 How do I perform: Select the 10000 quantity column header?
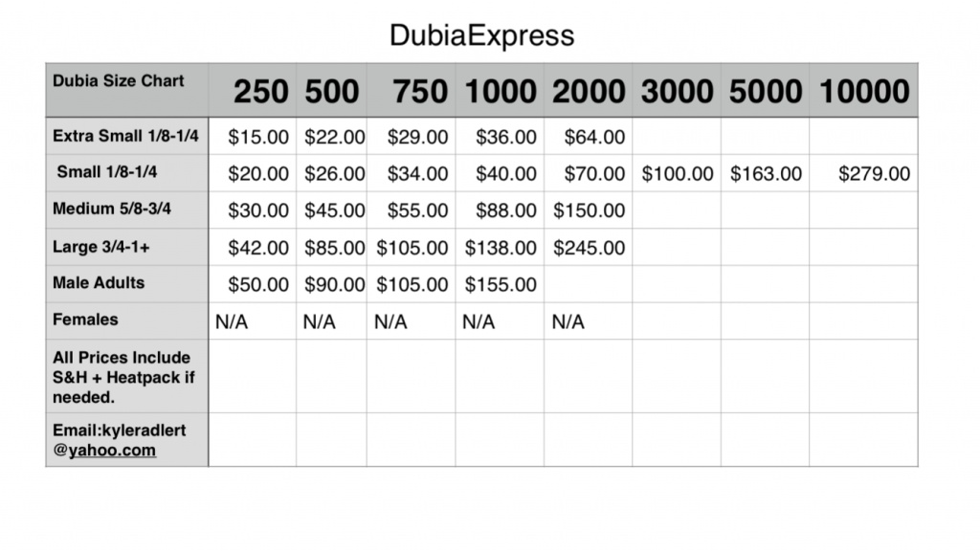click(x=864, y=91)
